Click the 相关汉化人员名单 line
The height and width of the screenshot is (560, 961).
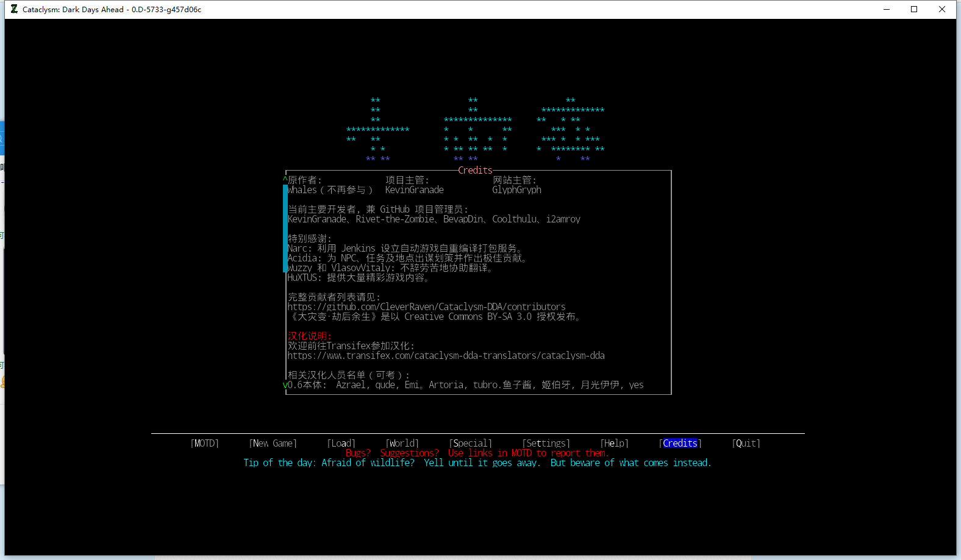(349, 375)
